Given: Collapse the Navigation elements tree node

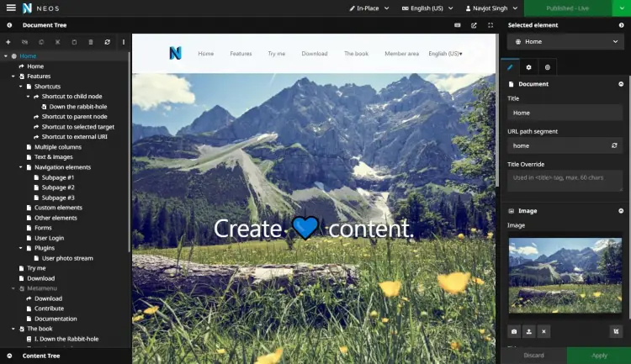Looking at the screenshot, I should pos(20,167).
